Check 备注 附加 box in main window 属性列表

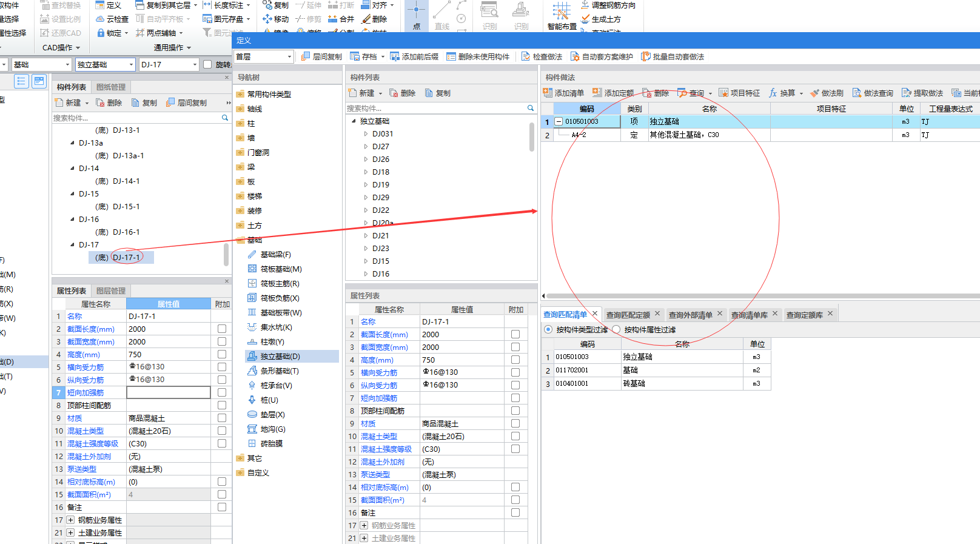(x=221, y=507)
